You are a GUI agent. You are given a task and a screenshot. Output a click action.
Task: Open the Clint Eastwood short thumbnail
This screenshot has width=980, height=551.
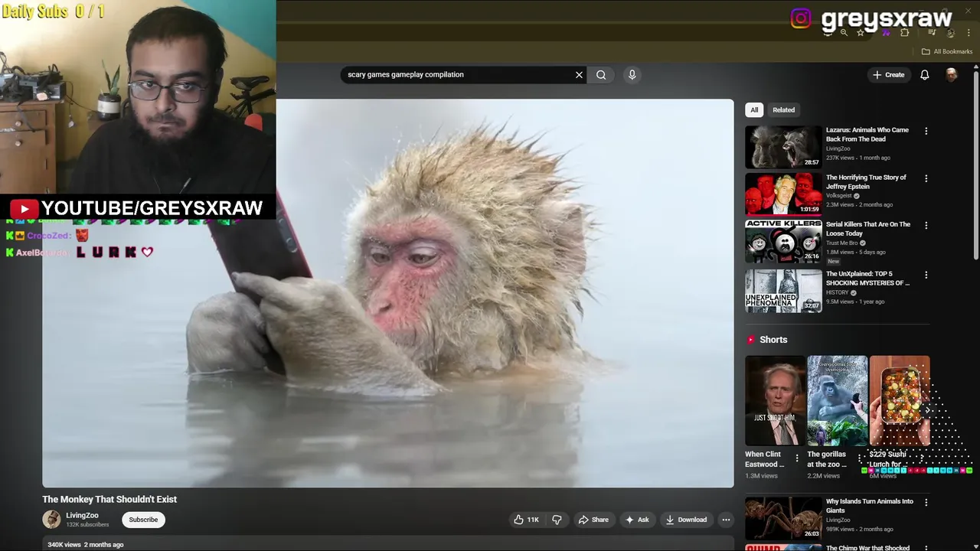tap(775, 400)
